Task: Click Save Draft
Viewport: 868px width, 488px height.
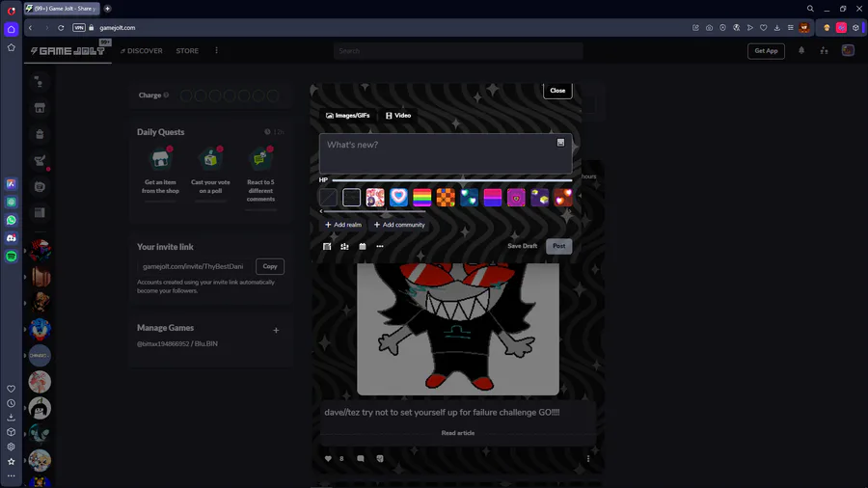Action: [522, 246]
